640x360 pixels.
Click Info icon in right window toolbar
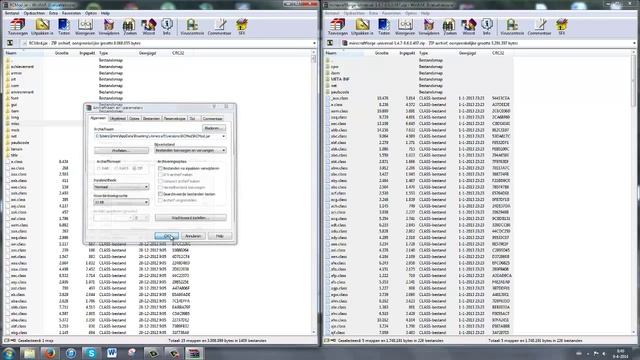tap(487, 27)
